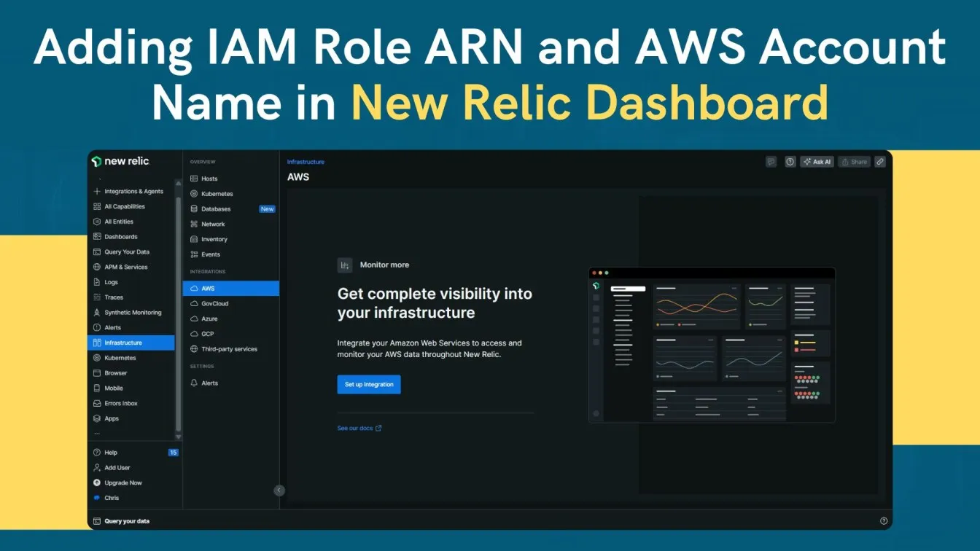980x551 pixels.
Task: Click the Help question mark in sidebar
Action: (97, 453)
